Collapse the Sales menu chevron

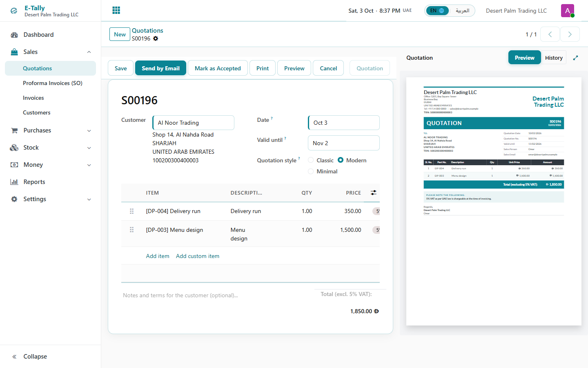point(89,52)
